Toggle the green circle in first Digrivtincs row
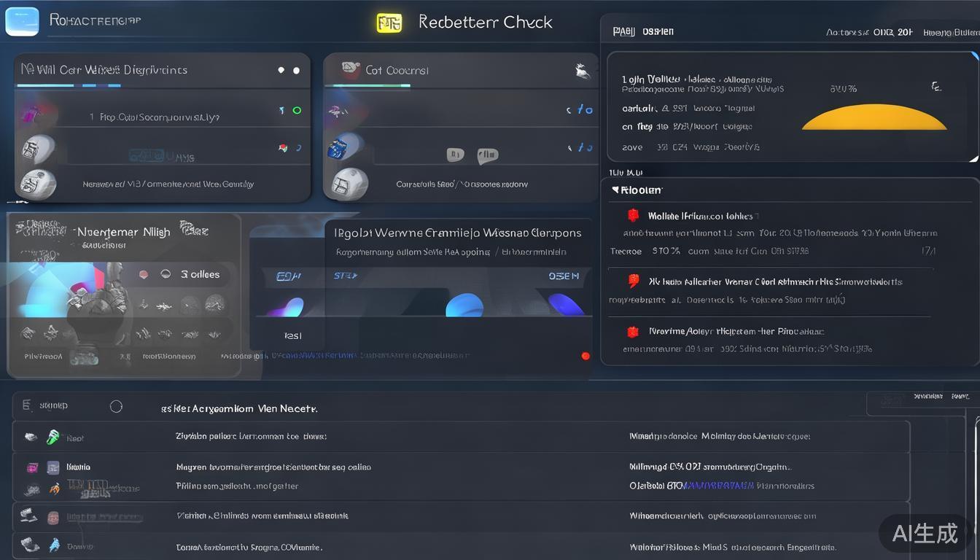The width and height of the screenshot is (980, 560). (x=297, y=110)
